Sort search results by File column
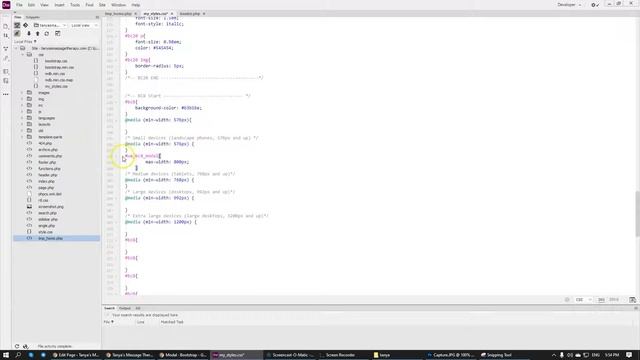The image size is (640, 360). pyautogui.click(x=109, y=322)
